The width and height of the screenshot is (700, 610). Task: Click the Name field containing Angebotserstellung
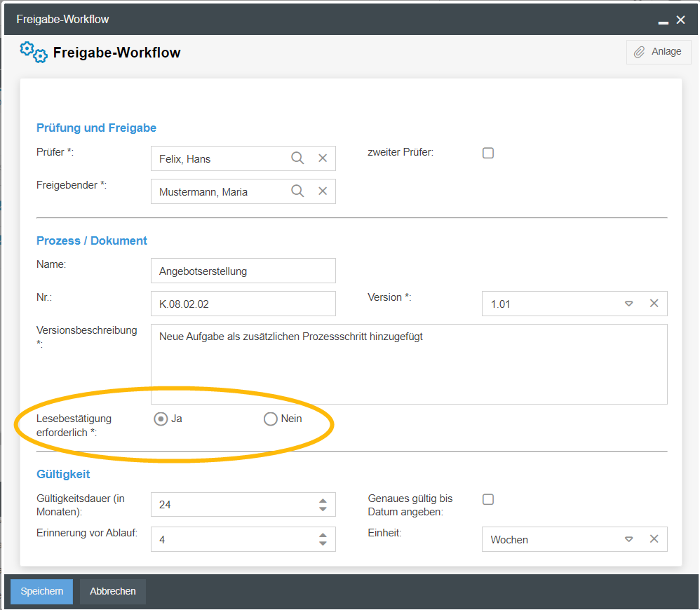click(243, 271)
